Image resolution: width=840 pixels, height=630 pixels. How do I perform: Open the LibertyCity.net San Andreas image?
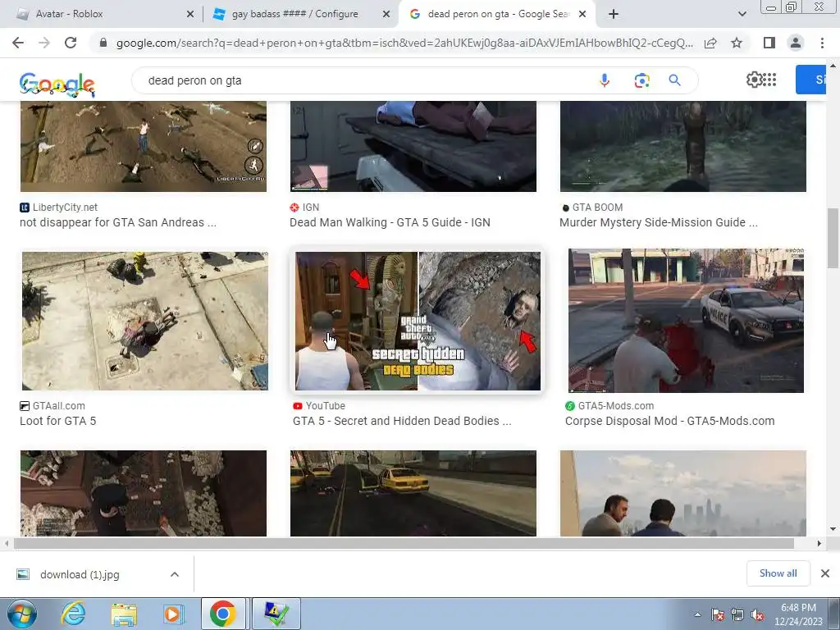point(144,146)
